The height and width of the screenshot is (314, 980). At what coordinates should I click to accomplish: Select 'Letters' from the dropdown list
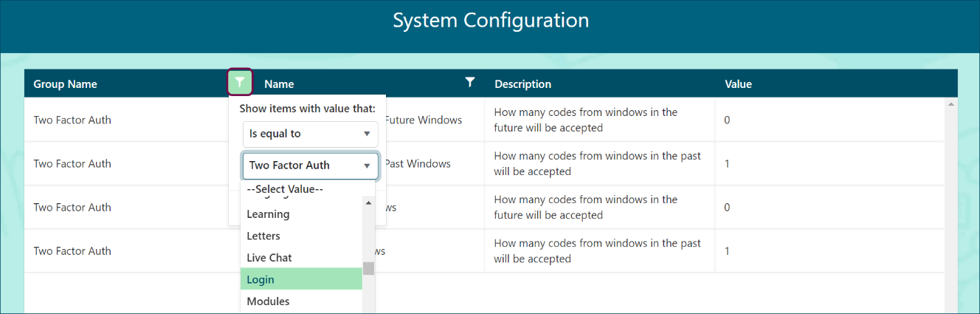coord(301,236)
